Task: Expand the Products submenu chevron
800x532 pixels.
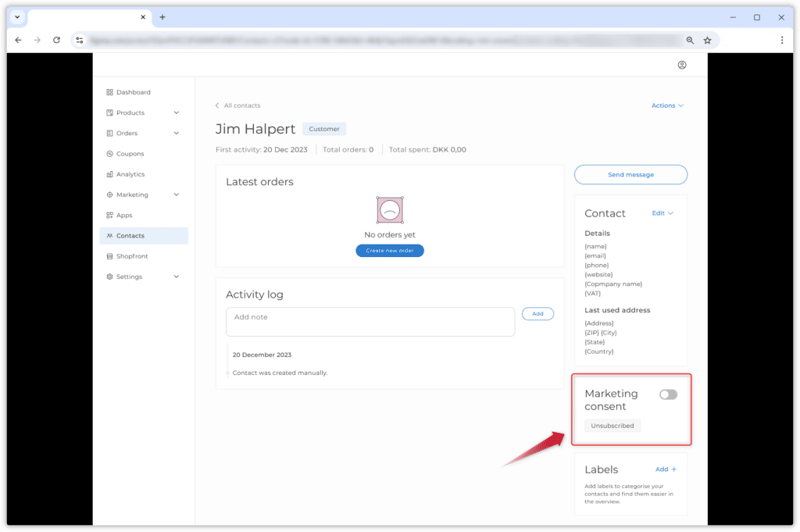Action: tap(177, 112)
